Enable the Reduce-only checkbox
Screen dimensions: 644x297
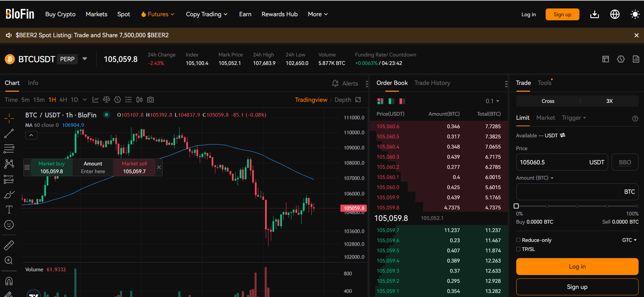(518, 240)
